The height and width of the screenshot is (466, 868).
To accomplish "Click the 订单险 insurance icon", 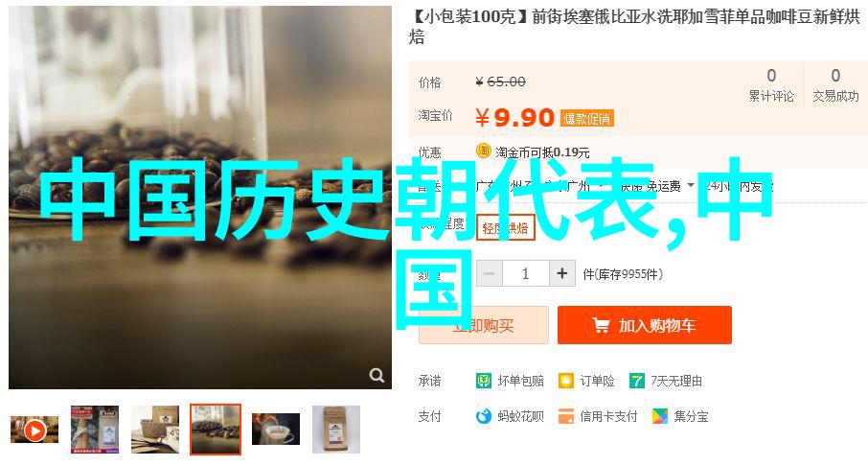I will tap(566, 381).
